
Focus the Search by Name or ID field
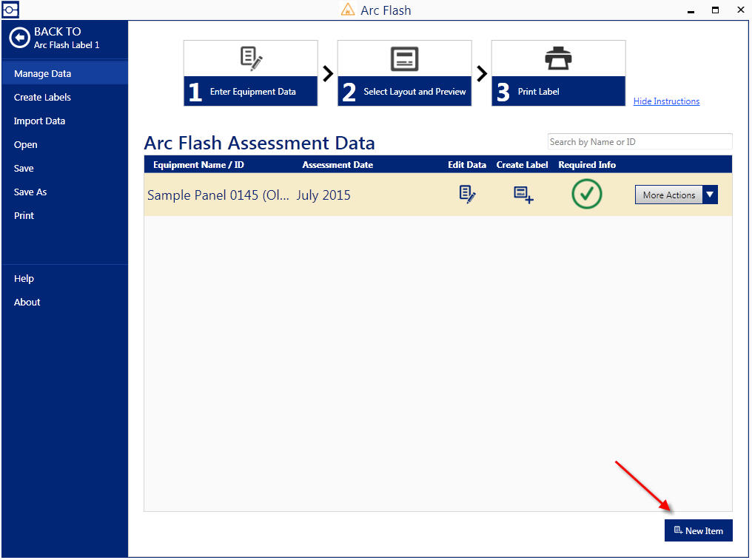639,141
